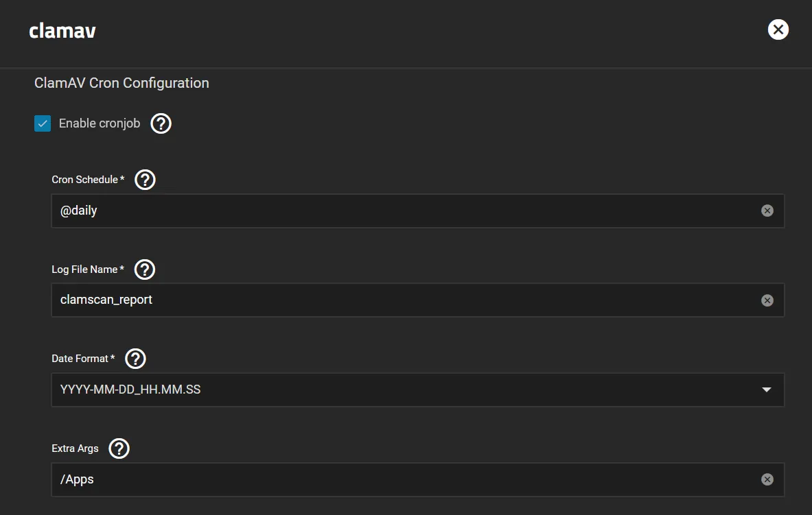This screenshot has height=515, width=812.
Task: Close the clamav configuration dialog
Action: (778, 29)
